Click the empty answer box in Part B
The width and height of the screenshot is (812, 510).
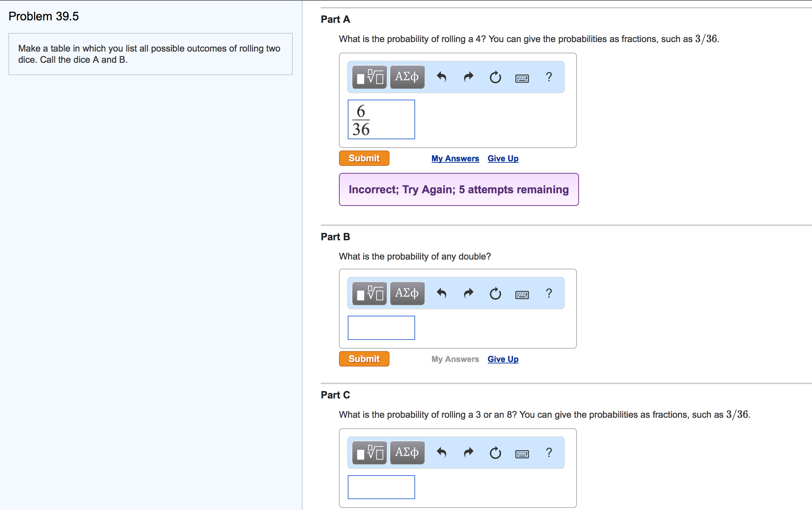381,327
